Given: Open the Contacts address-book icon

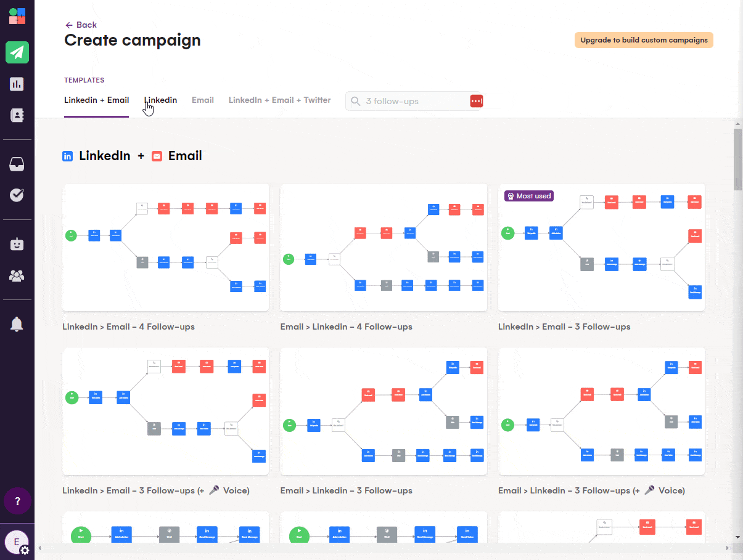Looking at the screenshot, I should pos(17,115).
